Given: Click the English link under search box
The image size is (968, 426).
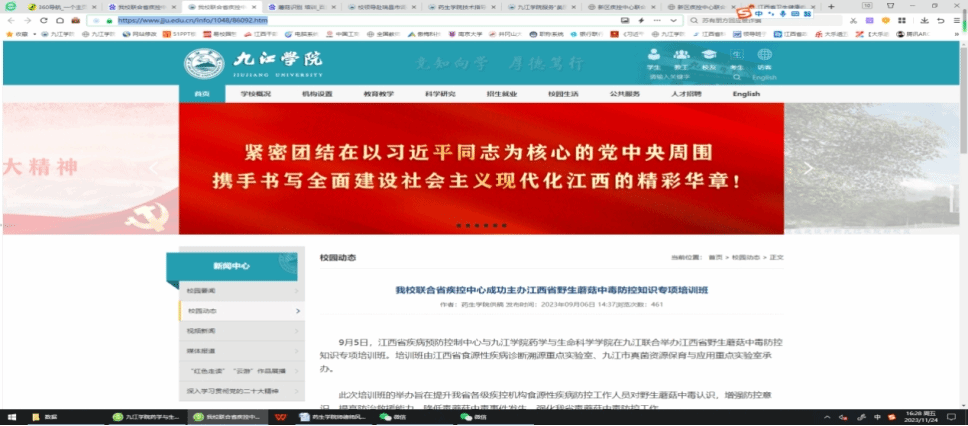Looking at the screenshot, I should [x=764, y=77].
